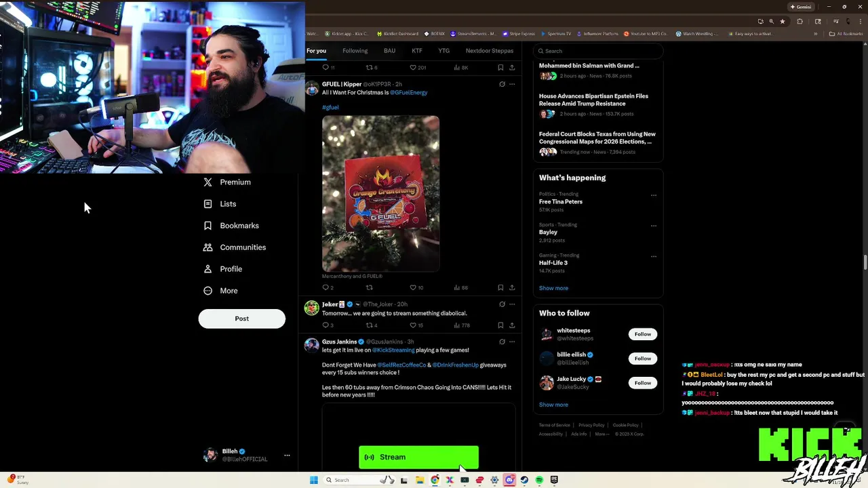
Task: Follow Jake Lucky
Action: tap(643, 383)
